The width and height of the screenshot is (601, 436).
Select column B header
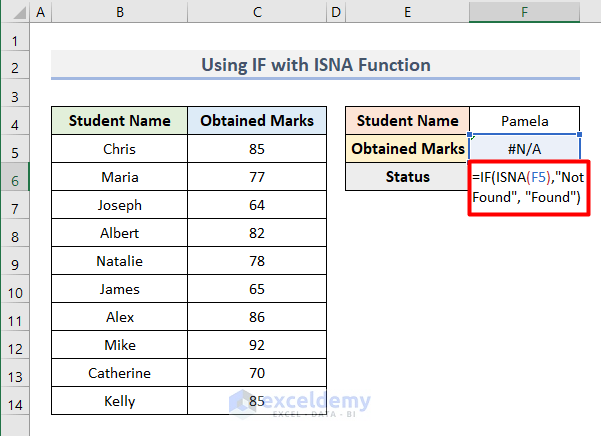point(120,14)
